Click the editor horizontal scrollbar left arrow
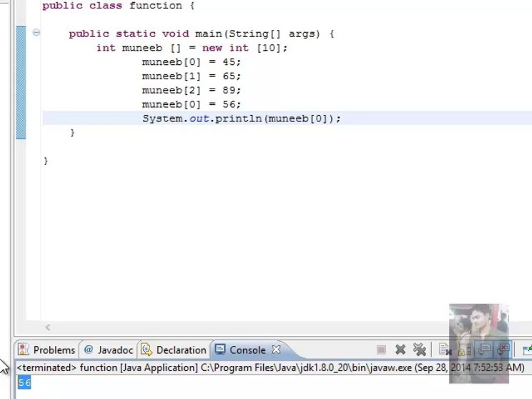The width and height of the screenshot is (532, 399). 48,328
